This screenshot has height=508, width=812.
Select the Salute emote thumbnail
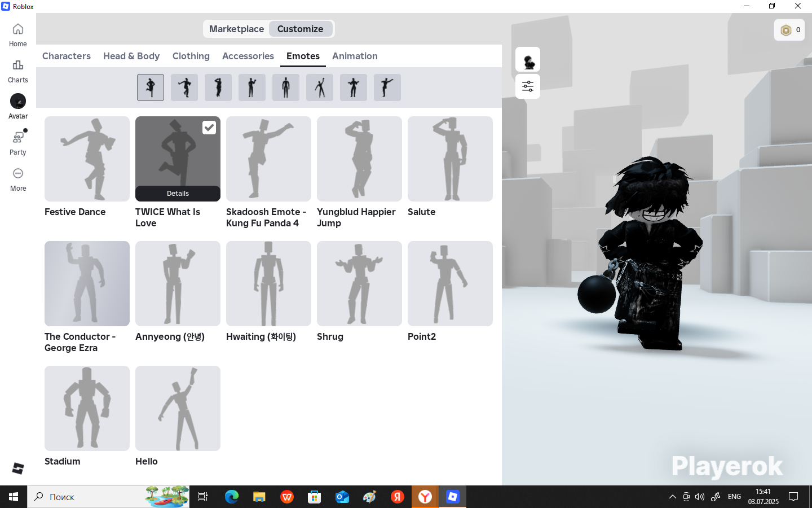[x=450, y=159]
